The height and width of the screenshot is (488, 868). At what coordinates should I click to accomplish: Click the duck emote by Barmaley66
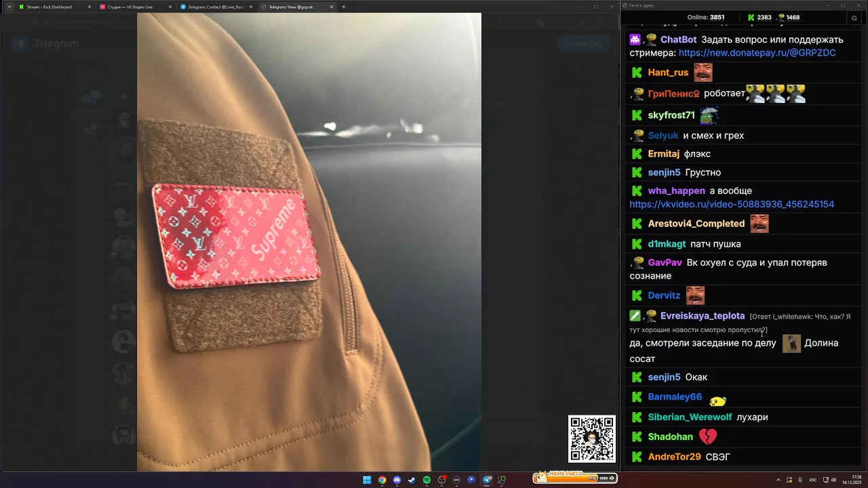717,400
